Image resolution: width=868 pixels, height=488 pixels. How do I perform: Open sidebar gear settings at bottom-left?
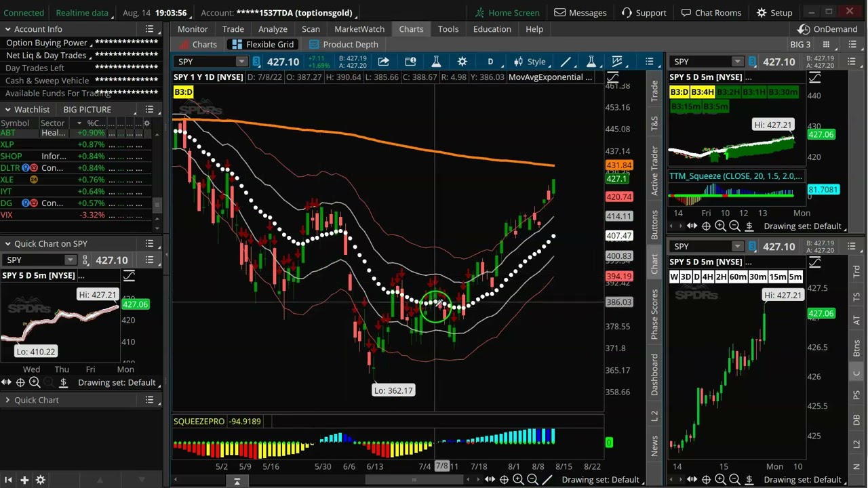pos(40,480)
